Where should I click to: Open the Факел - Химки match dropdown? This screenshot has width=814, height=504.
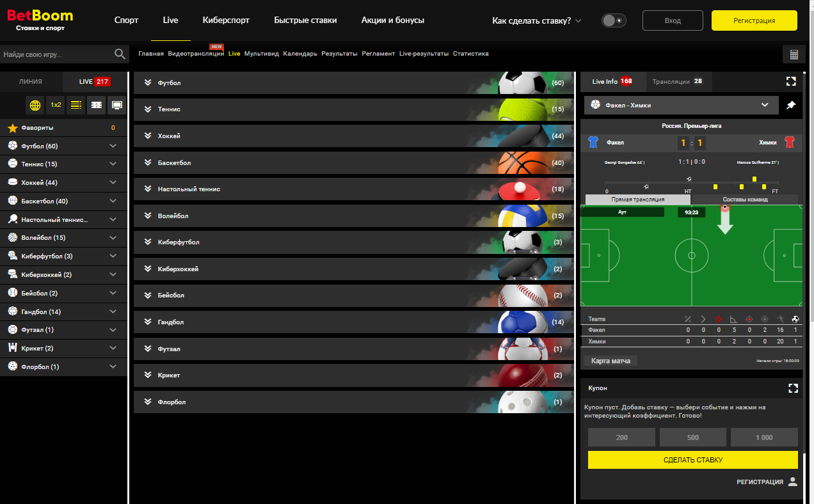[x=764, y=105]
